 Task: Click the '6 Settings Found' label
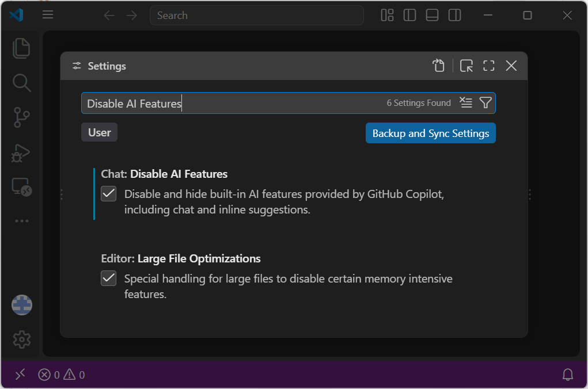click(419, 102)
